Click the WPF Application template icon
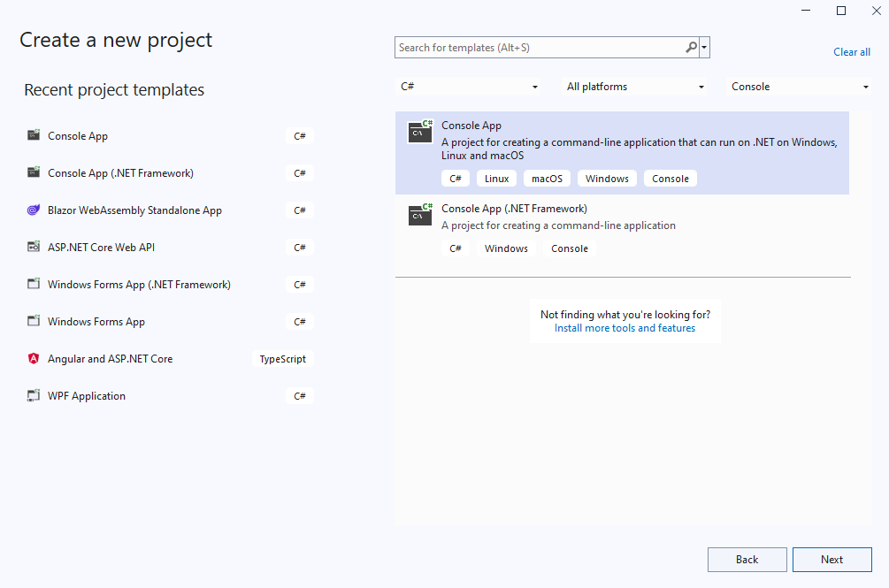The height and width of the screenshot is (588, 889). (x=34, y=396)
